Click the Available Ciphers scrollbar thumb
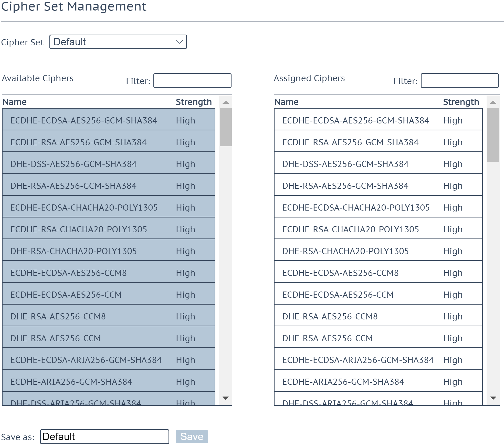Viewport: 504px width, 447px height. [x=226, y=127]
